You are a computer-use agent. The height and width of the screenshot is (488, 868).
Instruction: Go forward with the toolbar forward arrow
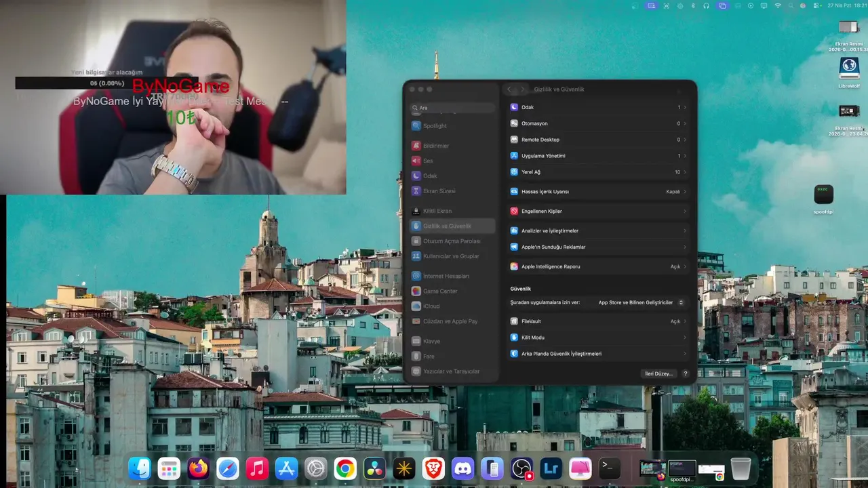522,89
